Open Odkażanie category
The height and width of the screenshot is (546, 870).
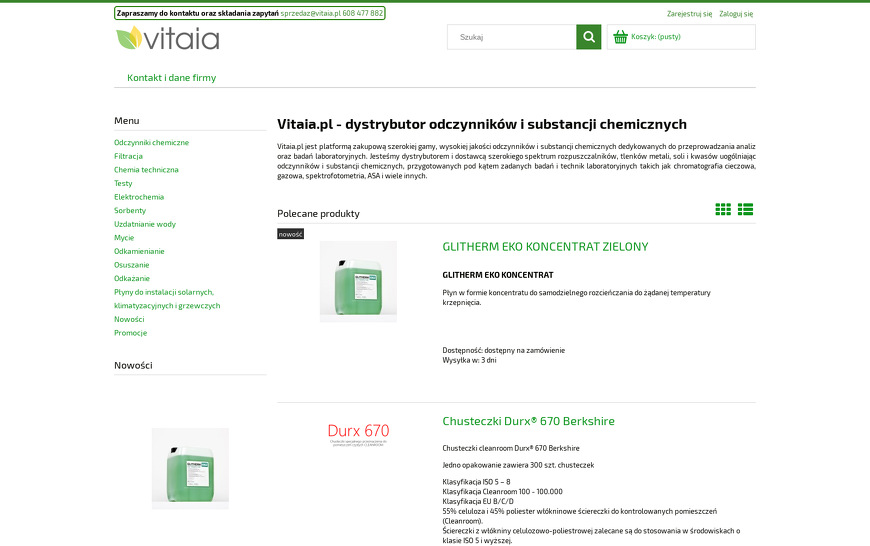point(132,279)
